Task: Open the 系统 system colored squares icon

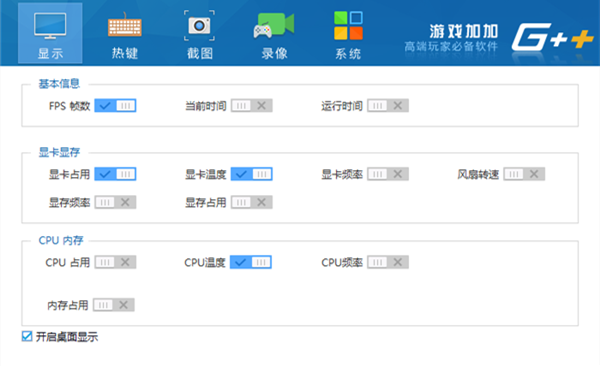Action: pyautogui.click(x=348, y=26)
